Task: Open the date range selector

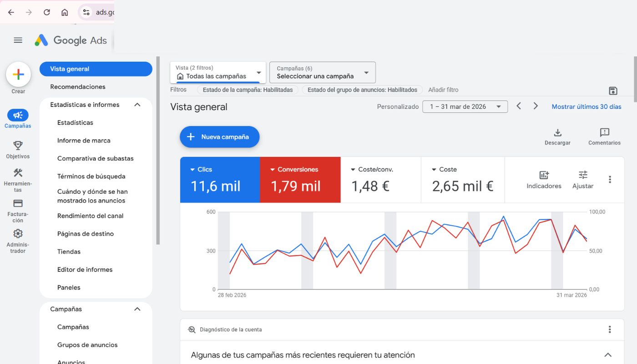Action: [x=465, y=106]
